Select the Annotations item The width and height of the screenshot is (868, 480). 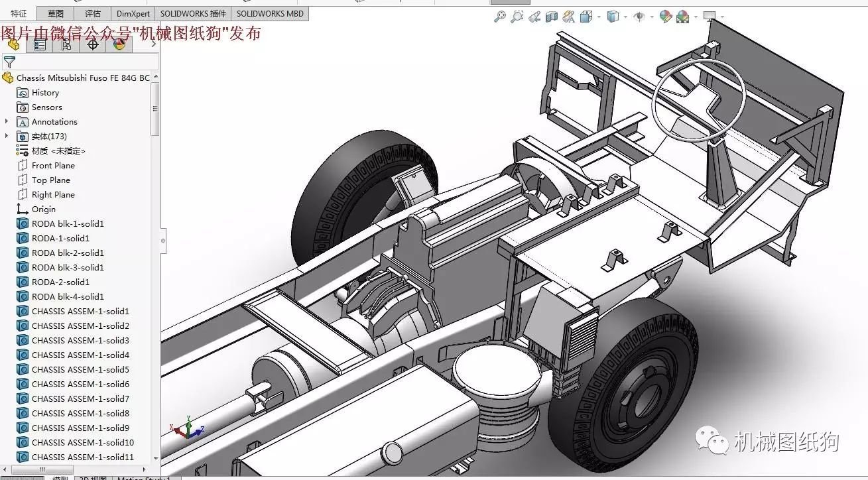pos(54,122)
